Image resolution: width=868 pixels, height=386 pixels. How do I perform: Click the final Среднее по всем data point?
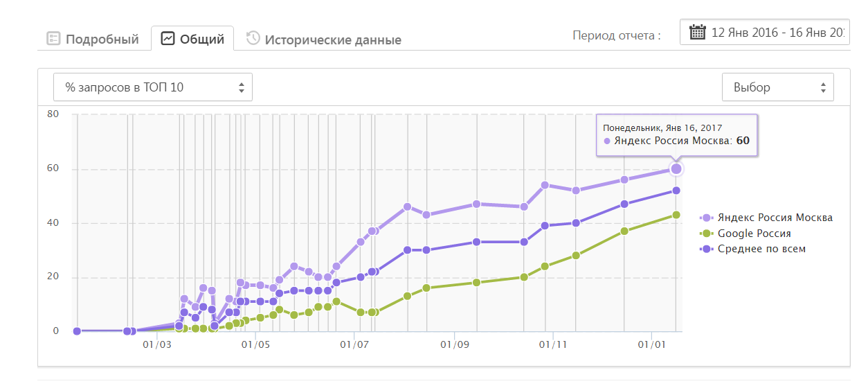pos(676,191)
